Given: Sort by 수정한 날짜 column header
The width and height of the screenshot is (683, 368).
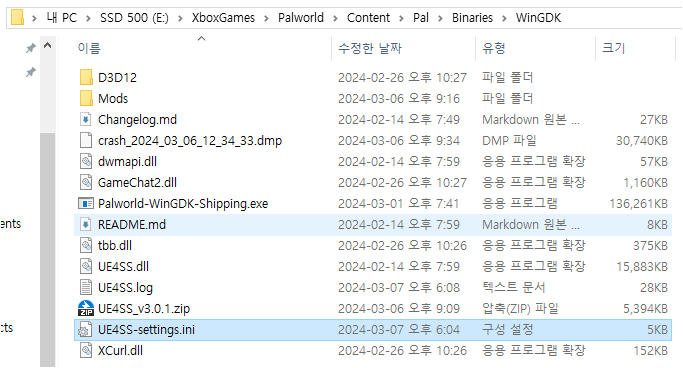Looking at the screenshot, I should tap(370, 48).
